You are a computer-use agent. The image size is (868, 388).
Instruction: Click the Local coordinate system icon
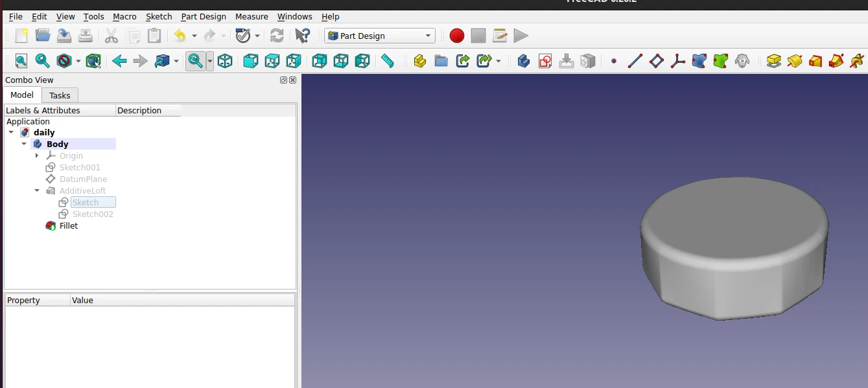pyautogui.click(x=678, y=61)
